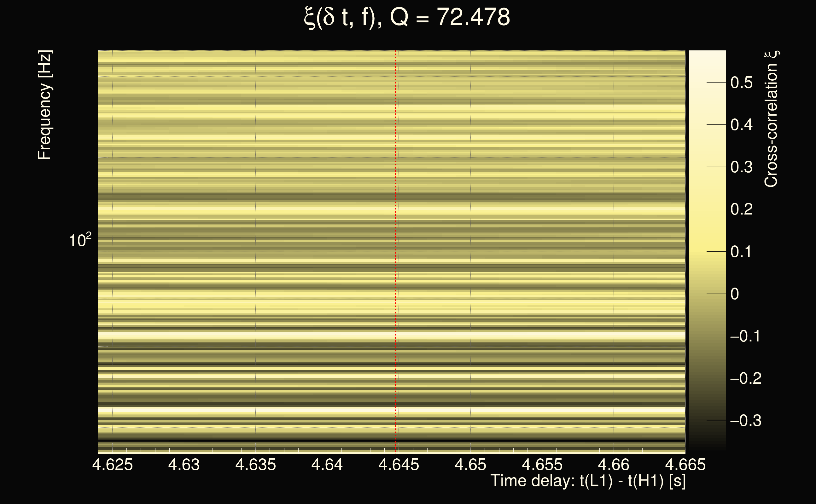Click the Cross-correlation ξ colorbar label
The height and width of the screenshot is (504, 816).
pos(771,119)
